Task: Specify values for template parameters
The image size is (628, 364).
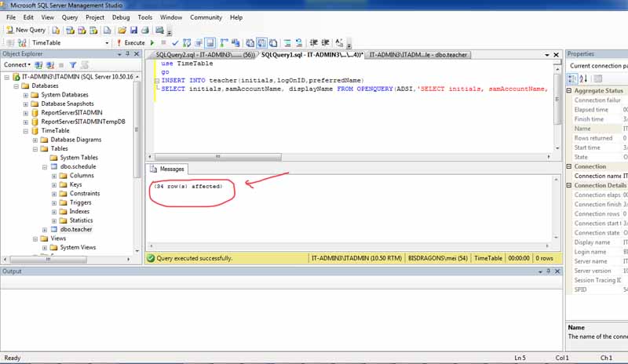Action: pyautogui.click(x=339, y=42)
